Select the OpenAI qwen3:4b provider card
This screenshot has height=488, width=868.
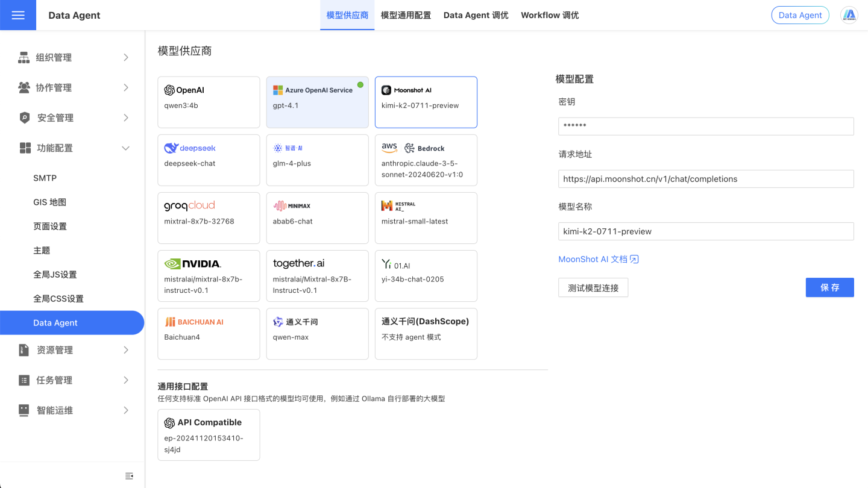click(209, 102)
